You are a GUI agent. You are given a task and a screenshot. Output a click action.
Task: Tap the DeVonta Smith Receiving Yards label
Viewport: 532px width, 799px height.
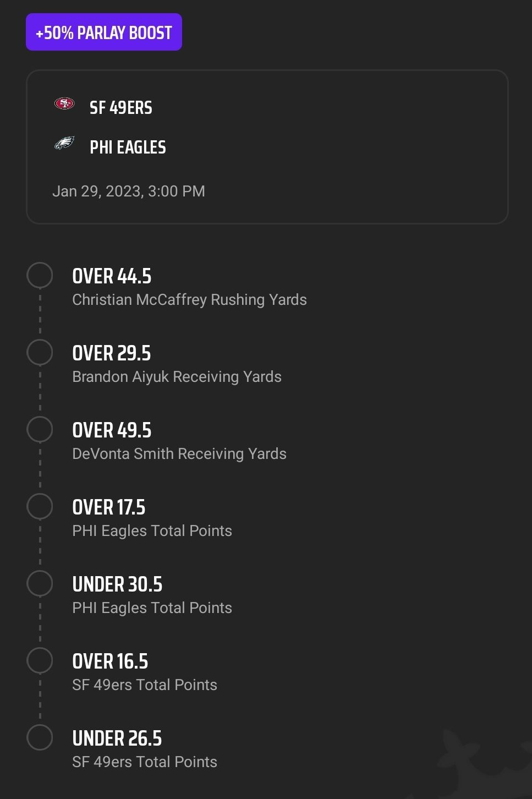coord(179,453)
